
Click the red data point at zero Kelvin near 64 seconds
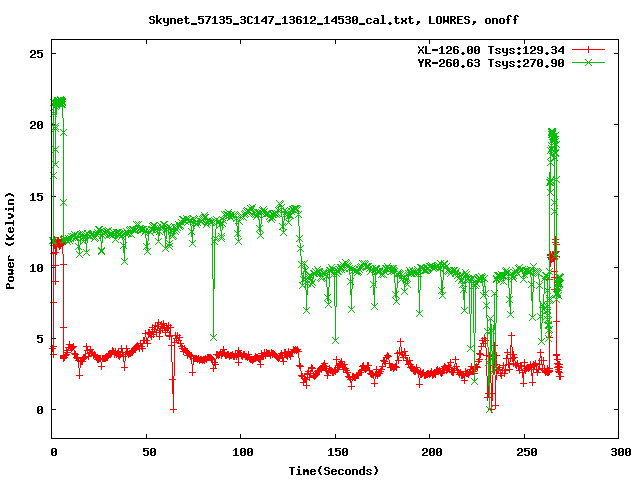tap(173, 409)
